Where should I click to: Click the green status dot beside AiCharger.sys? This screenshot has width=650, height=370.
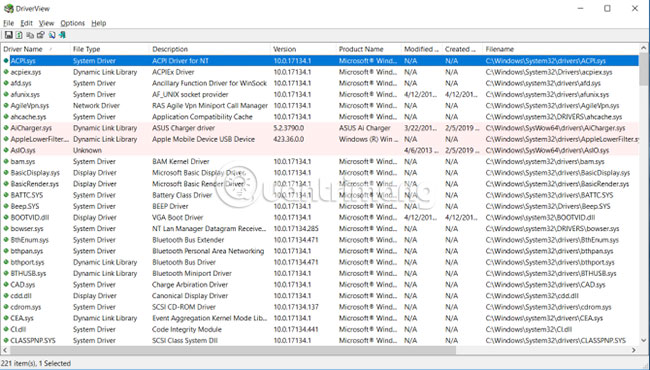coord(6,128)
